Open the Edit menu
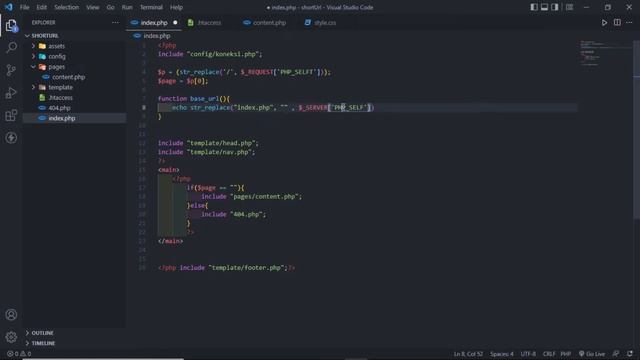The height and width of the screenshot is (360, 640). pyautogui.click(x=41, y=7)
